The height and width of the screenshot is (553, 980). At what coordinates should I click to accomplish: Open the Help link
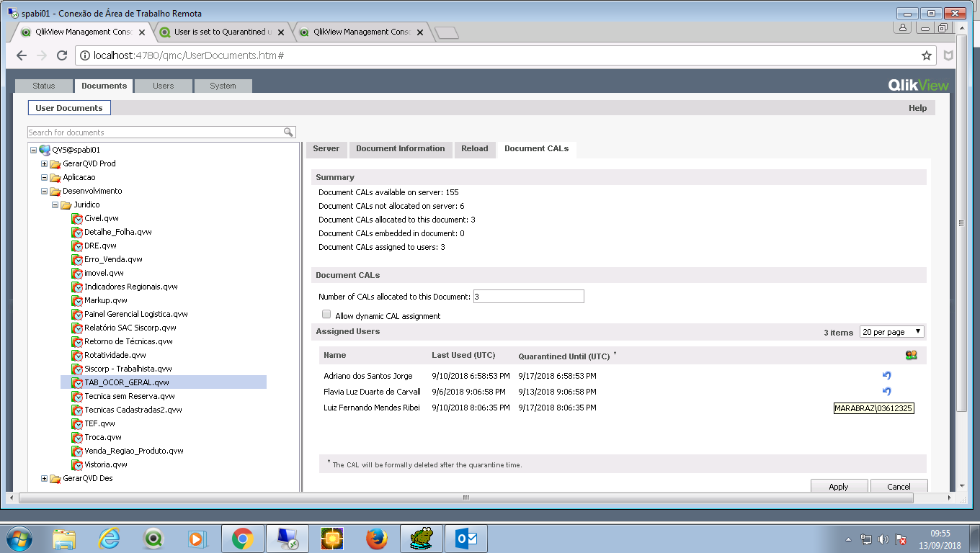click(917, 108)
